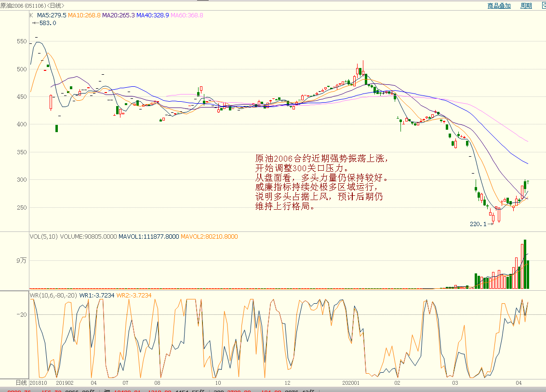Click the 9万 volume axis label

click(x=21, y=261)
